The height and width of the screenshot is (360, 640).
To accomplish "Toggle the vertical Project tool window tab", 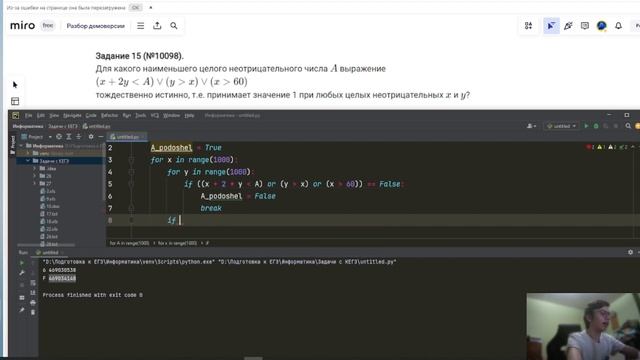I will pyautogui.click(x=12, y=144).
